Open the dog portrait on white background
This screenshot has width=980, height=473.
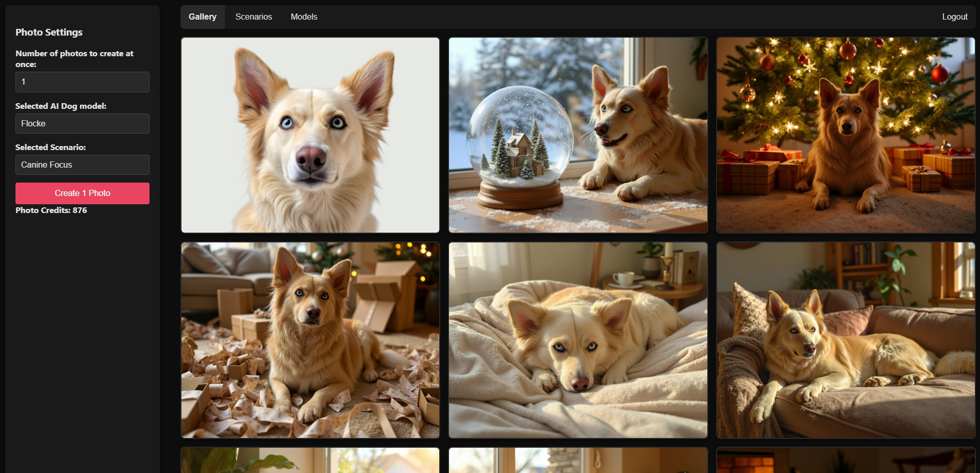click(x=310, y=135)
